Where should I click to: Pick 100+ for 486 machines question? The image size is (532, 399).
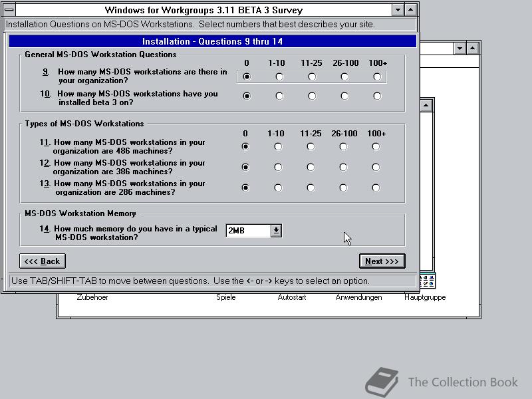tap(376, 146)
